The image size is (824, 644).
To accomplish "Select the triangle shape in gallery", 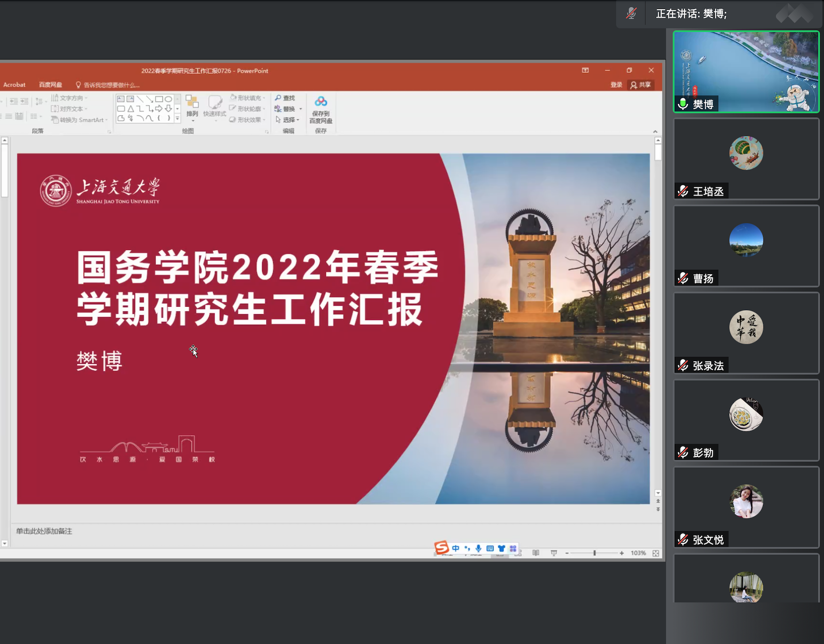I will pos(130,108).
